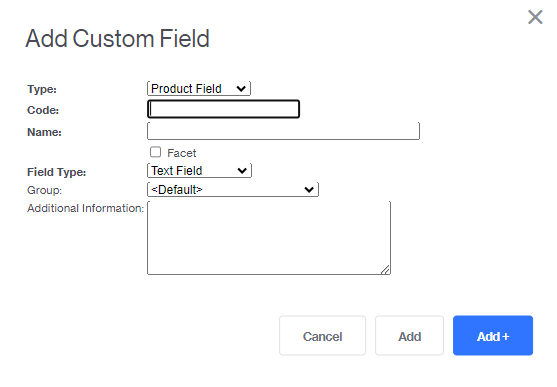Open the Type dropdown showing Product Field
This screenshot has width=557, height=387.
tap(199, 88)
